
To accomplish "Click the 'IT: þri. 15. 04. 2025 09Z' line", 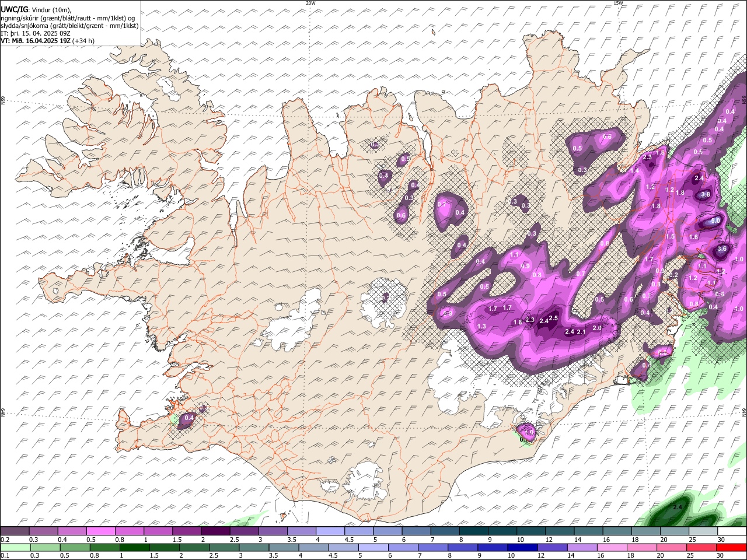I will (36, 33).
